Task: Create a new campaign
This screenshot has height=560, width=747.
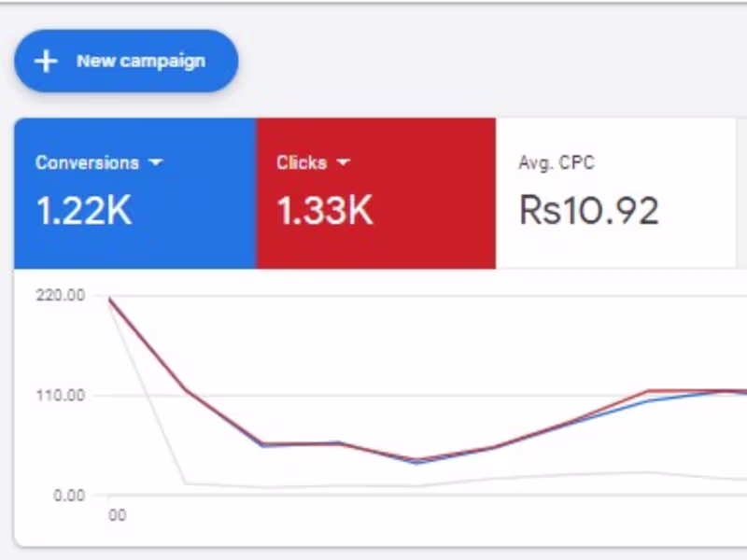Action: (126, 61)
